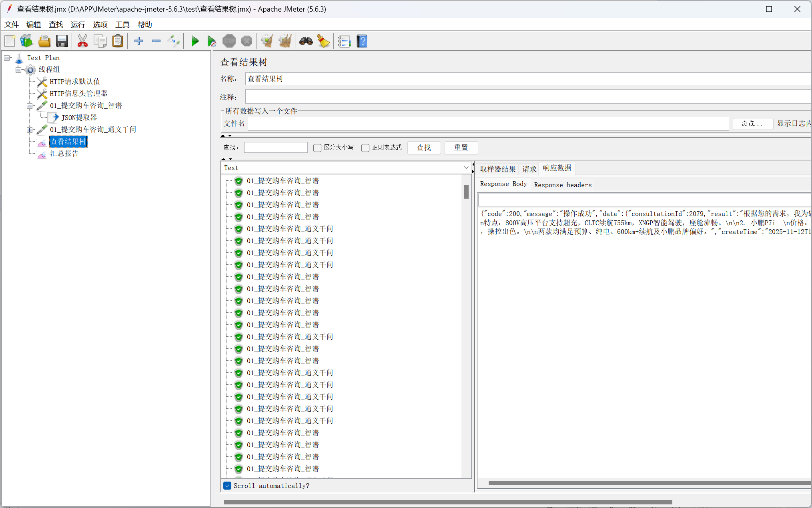Image resolution: width=812 pixels, height=508 pixels.
Task: Switch to the 请求 tab
Action: click(x=529, y=169)
